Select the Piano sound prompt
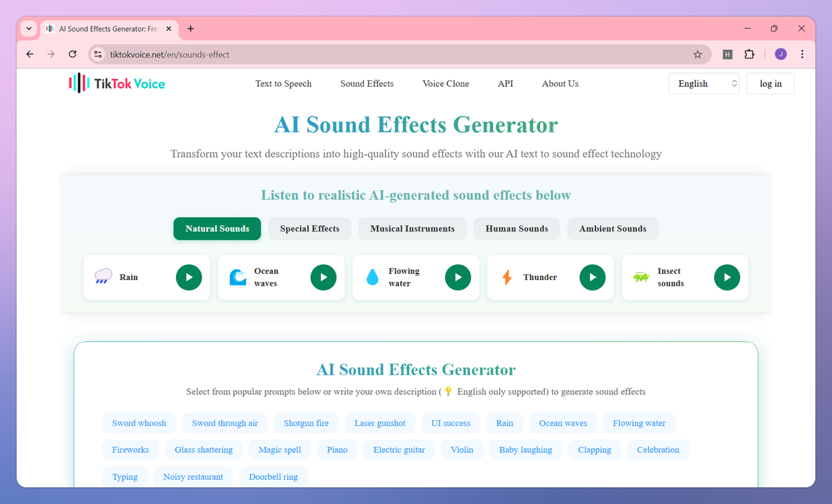Screen dimensions: 832x504 coord(337,449)
